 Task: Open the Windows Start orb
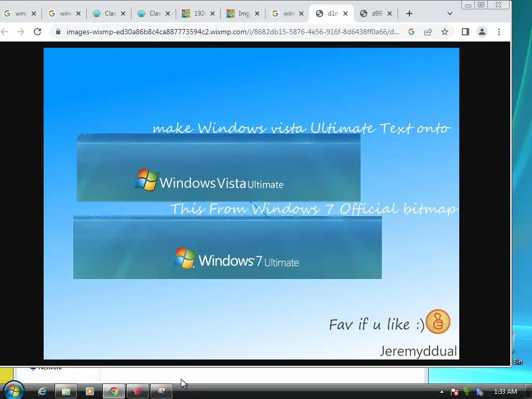[x=13, y=390]
